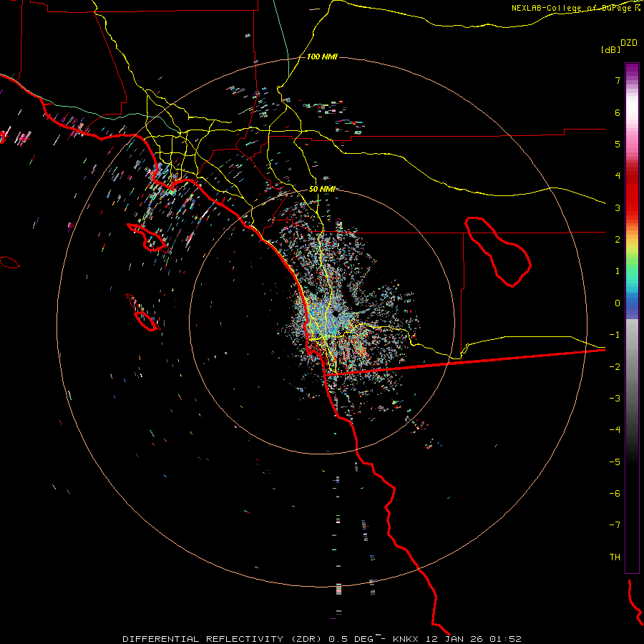Click the red band of the ZDR color bar
Viewport: 644px width, 644px height.
632,193
